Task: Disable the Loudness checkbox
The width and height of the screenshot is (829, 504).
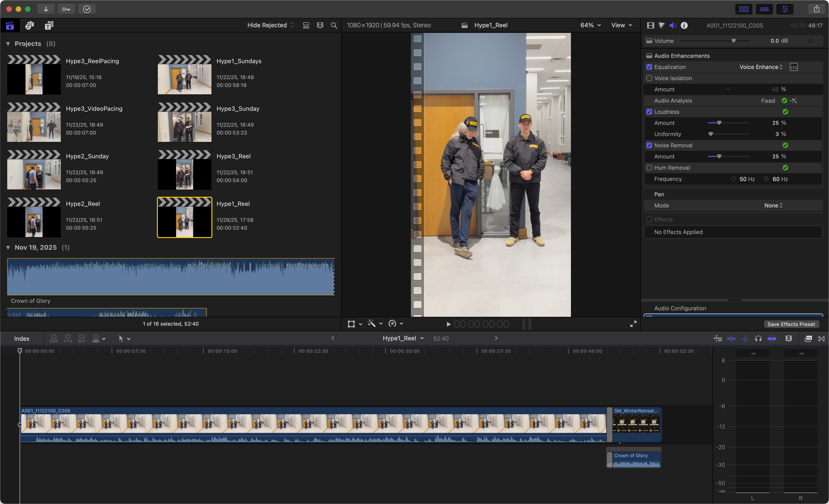Action: tap(649, 112)
